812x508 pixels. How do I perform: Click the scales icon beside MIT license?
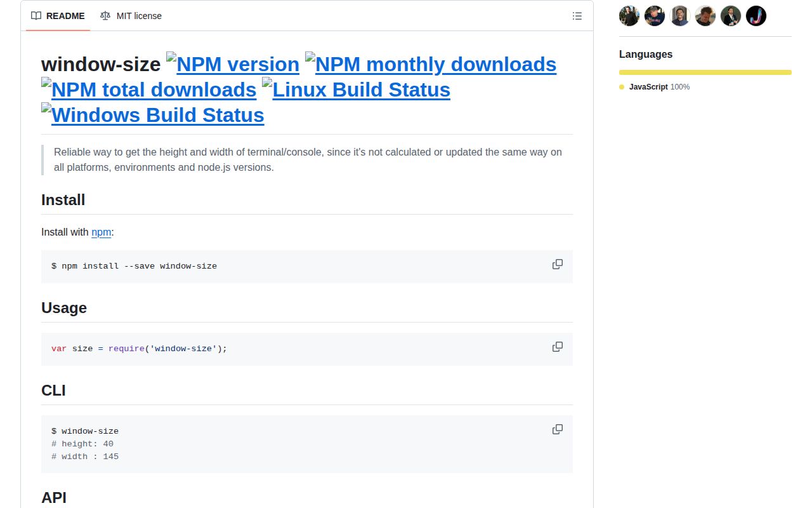[x=105, y=16]
